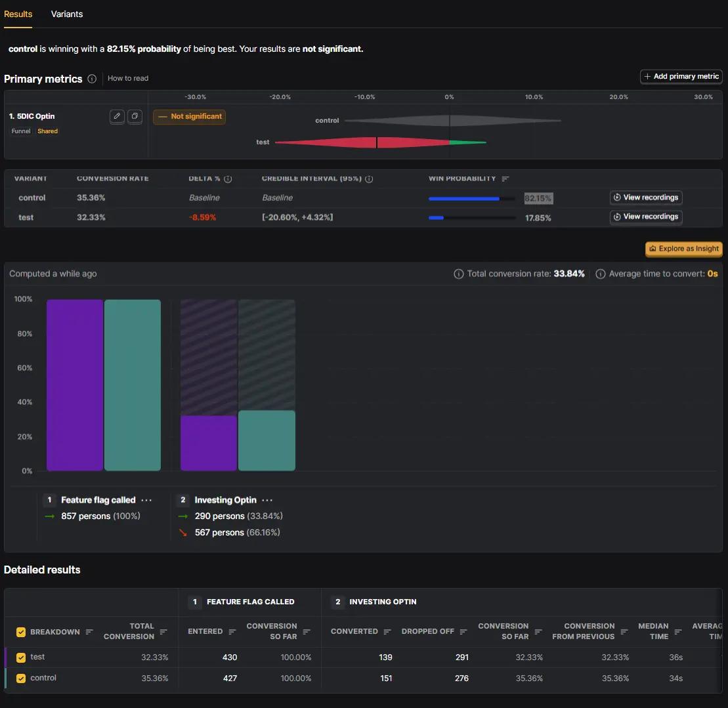Click the sort icon next to Win Probability
The width and height of the screenshot is (728, 708).
pyautogui.click(x=505, y=178)
